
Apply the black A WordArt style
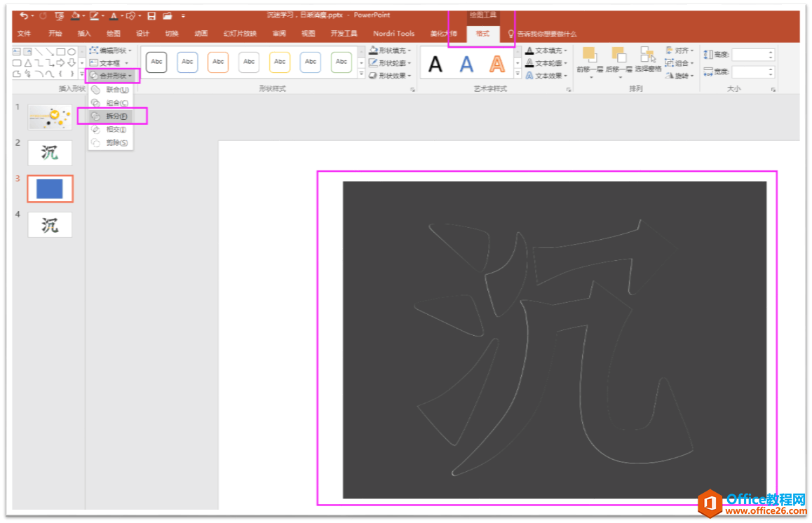coord(435,64)
